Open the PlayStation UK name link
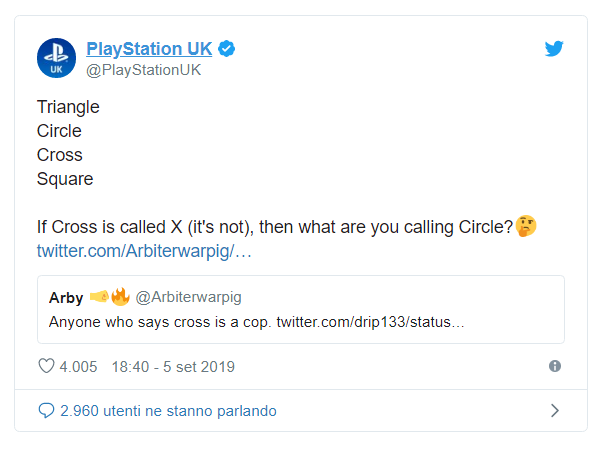 coord(149,49)
